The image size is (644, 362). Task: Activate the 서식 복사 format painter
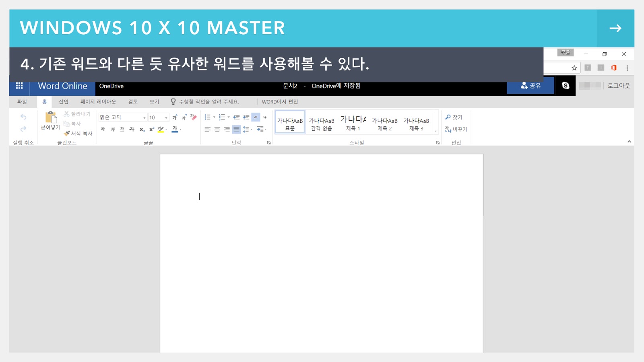(78, 134)
